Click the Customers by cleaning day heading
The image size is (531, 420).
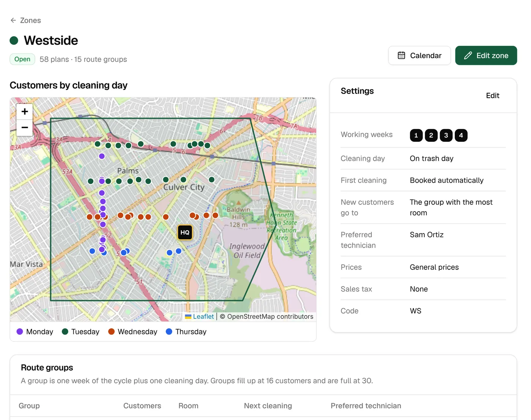click(x=69, y=85)
